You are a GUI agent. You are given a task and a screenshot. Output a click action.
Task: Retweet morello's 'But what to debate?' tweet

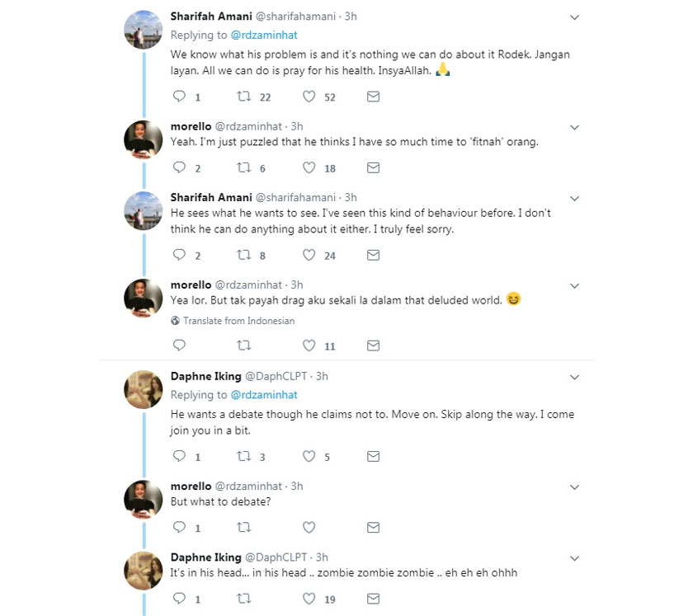pos(243,528)
